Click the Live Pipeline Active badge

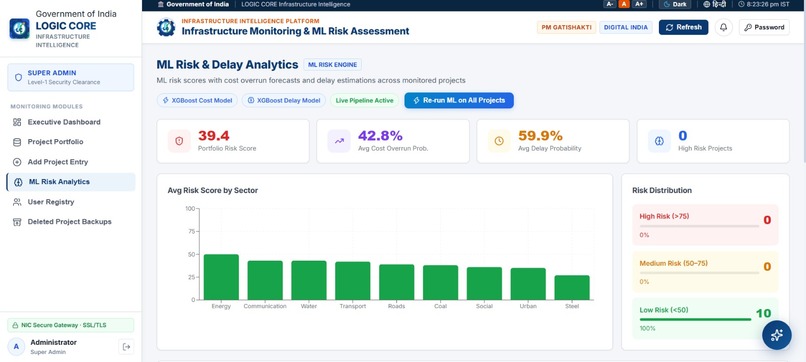[364, 100]
